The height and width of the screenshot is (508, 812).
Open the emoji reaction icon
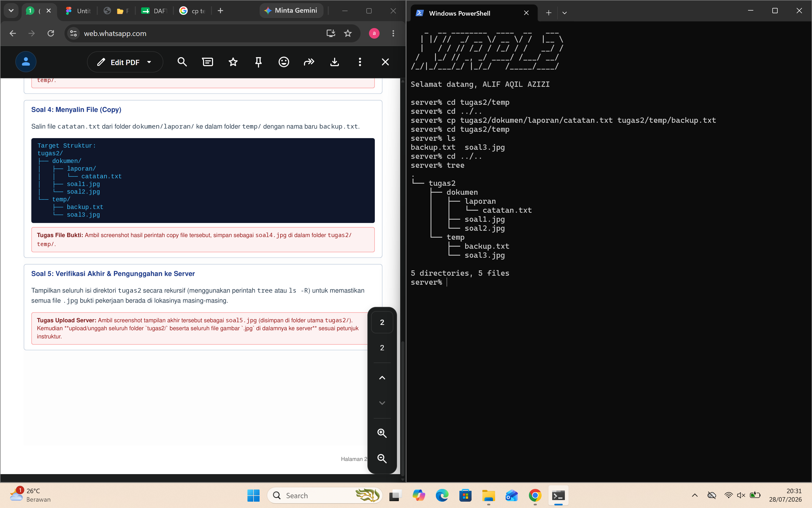click(284, 62)
